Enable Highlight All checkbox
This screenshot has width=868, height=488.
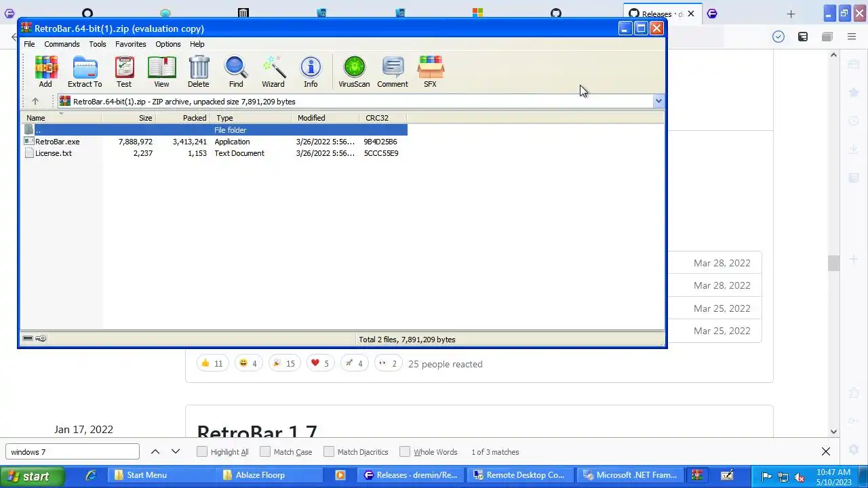point(202,451)
